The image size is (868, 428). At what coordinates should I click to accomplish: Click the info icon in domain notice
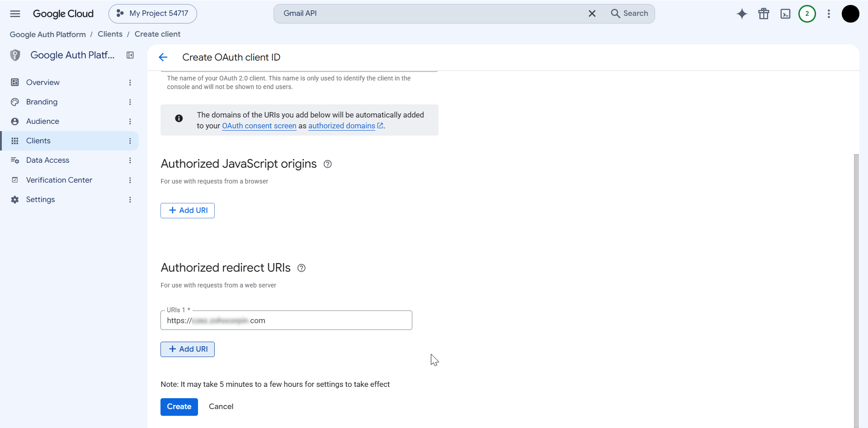(x=179, y=118)
